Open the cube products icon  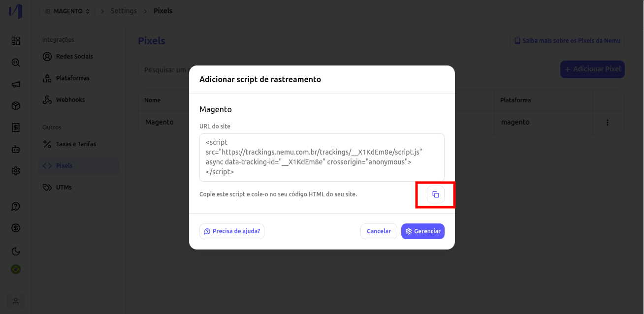pos(16,106)
